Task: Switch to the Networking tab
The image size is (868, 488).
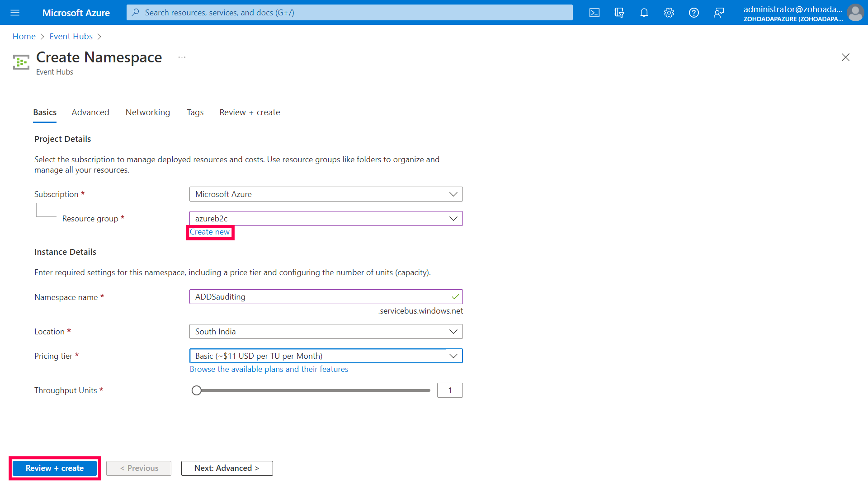Action: click(148, 113)
